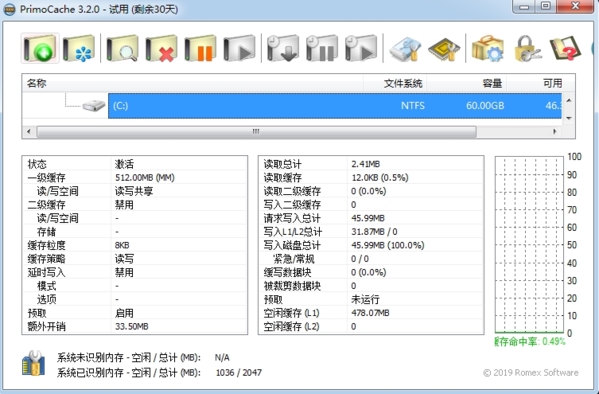Click the memory tool icon at bottom left
Image resolution: width=599 pixels, height=394 pixels.
[x=34, y=363]
